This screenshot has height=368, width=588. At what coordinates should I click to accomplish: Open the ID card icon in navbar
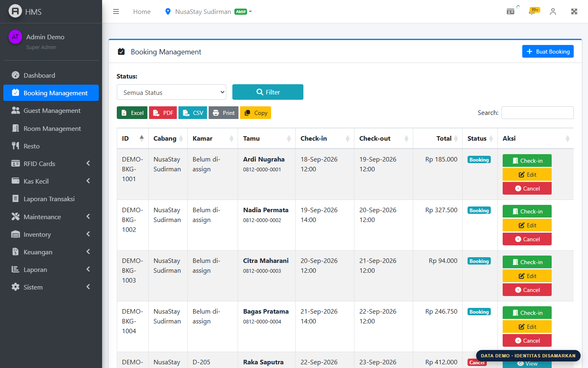[510, 11]
